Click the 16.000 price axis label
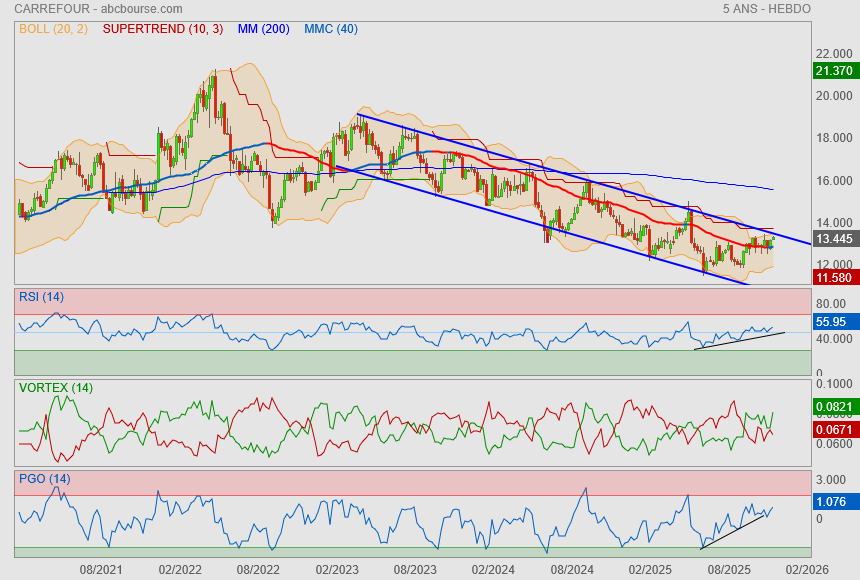This screenshot has width=860, height=580. tap(835, 181)
